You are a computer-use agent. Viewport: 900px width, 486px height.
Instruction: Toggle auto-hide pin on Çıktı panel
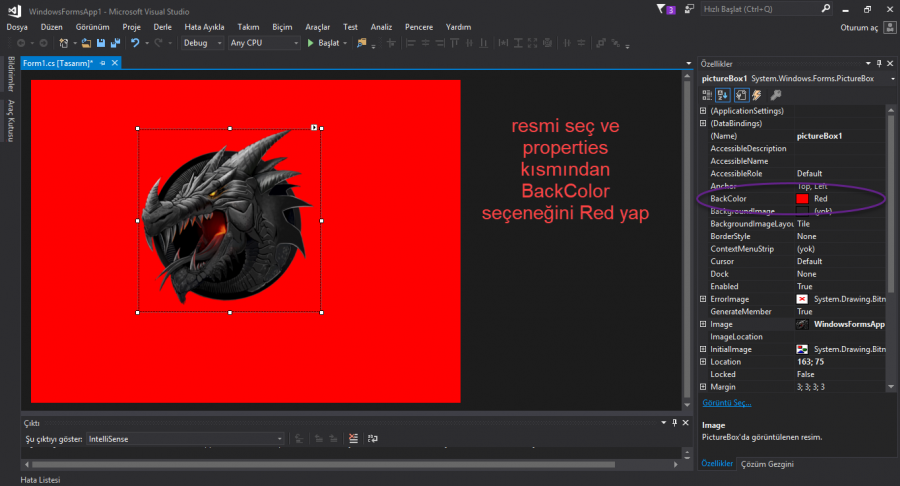674,423
